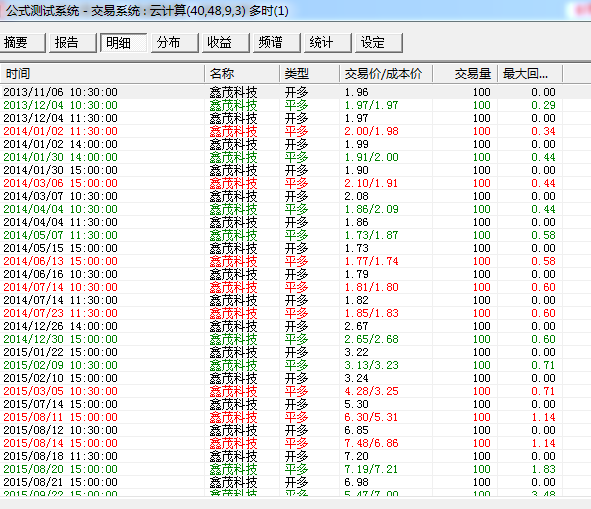The image size is (591, 509).
Task: Switch to the 摘要 tab
Action: 22,43
